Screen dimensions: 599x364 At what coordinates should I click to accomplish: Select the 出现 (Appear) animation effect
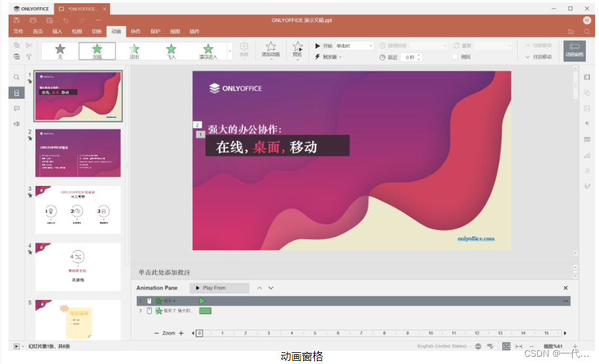(97, 51)
